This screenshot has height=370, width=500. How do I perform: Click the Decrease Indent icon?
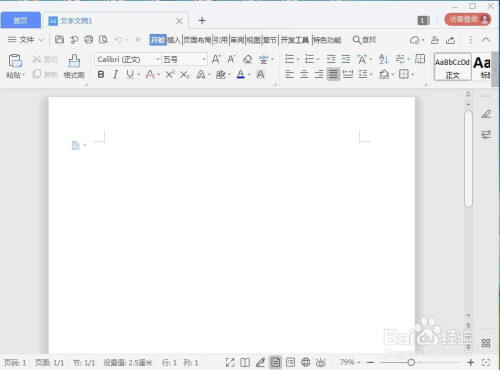(331, 59)
